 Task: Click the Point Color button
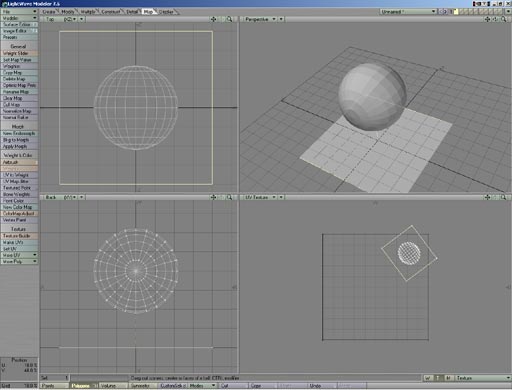[x=19, y=201]
